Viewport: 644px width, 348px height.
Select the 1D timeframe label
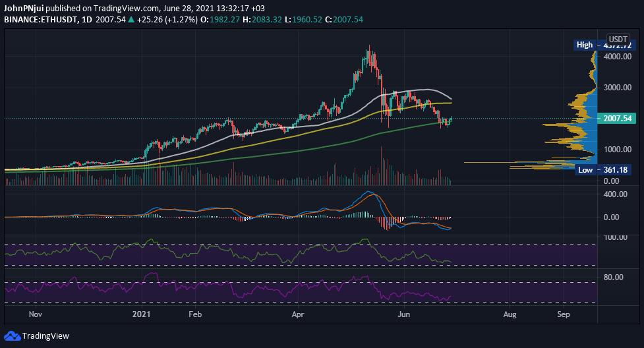[x=86, y=19]
